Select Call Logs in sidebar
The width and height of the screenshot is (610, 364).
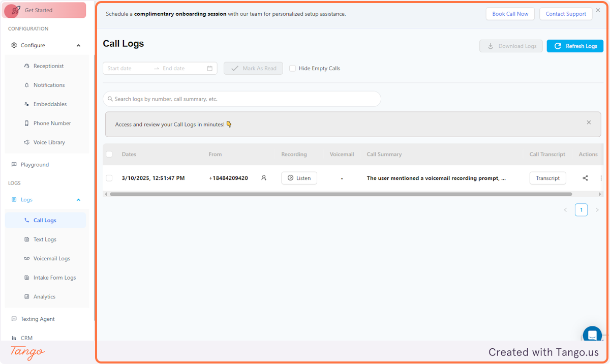coord(46,220)
